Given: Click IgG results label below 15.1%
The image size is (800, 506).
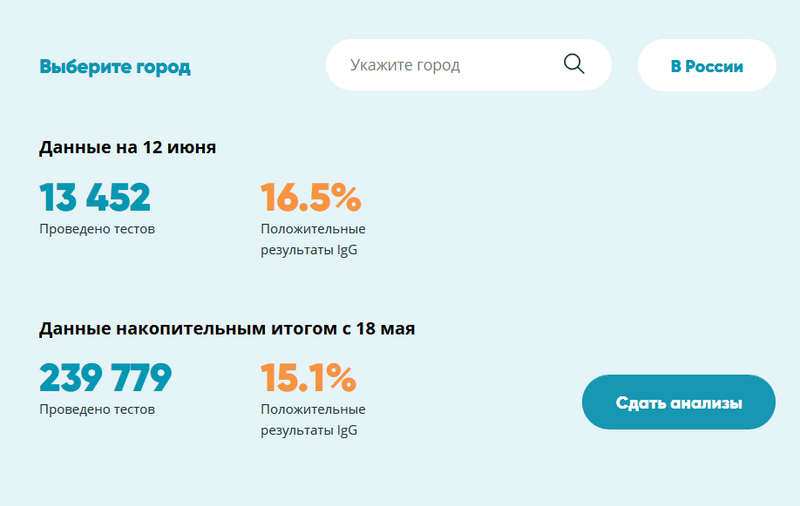Looking at the screenshot, I should pos(312,420).
